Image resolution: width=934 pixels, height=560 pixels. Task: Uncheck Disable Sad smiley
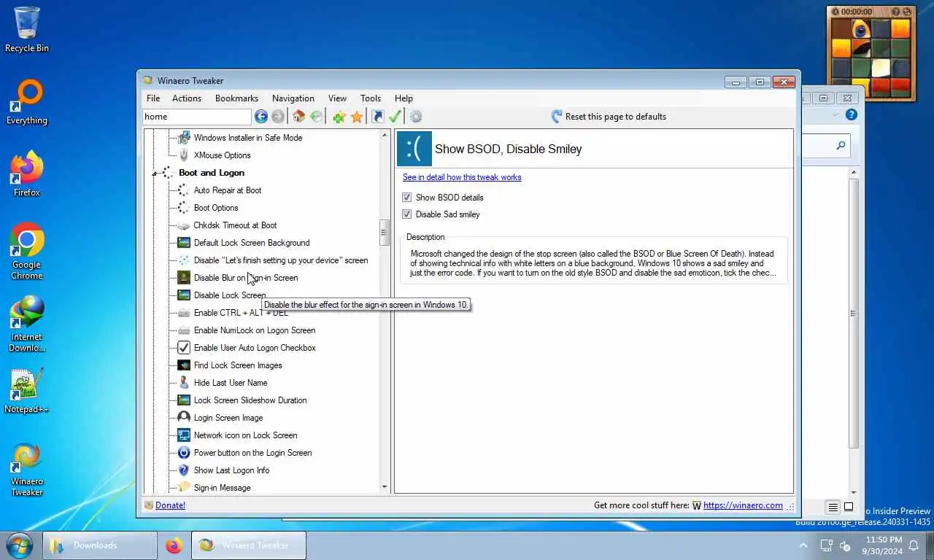pyautogui.click(x=407, y=214)
